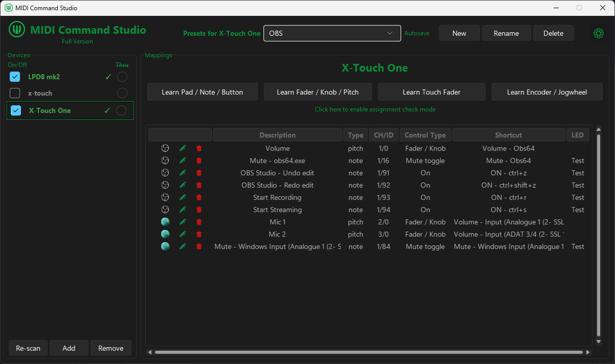This screenshot has height=364, width=615.
Task: Edit the Mute - obs64.exe mapping
Action: tap(183, 161)
